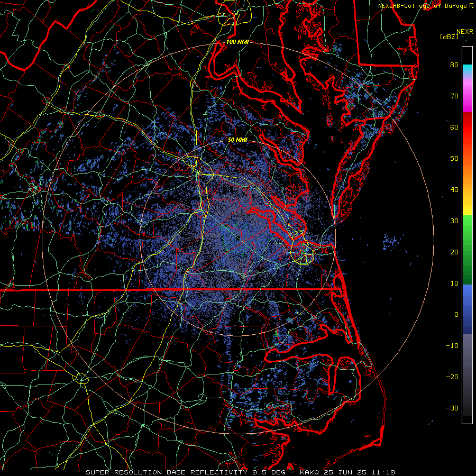
Task: Click the NEXR label above the color scale
Action: click(464, 32)
